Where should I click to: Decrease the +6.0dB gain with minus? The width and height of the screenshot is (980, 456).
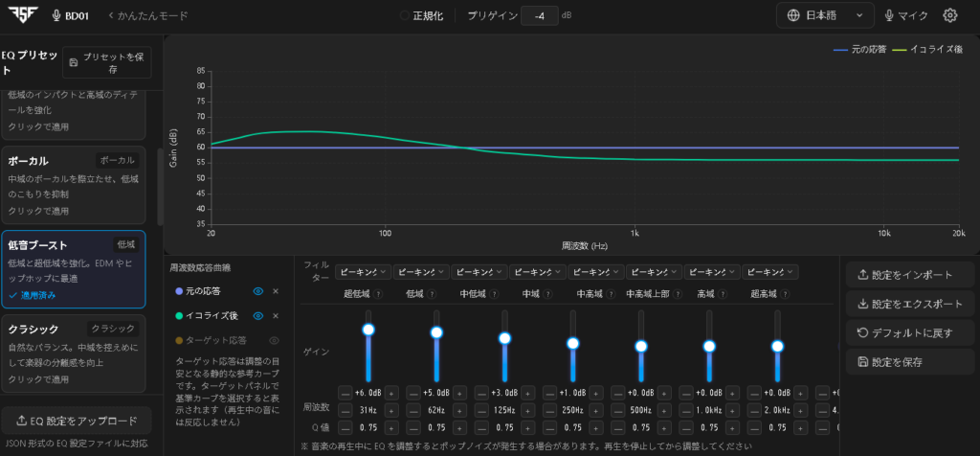click(345, 393)
